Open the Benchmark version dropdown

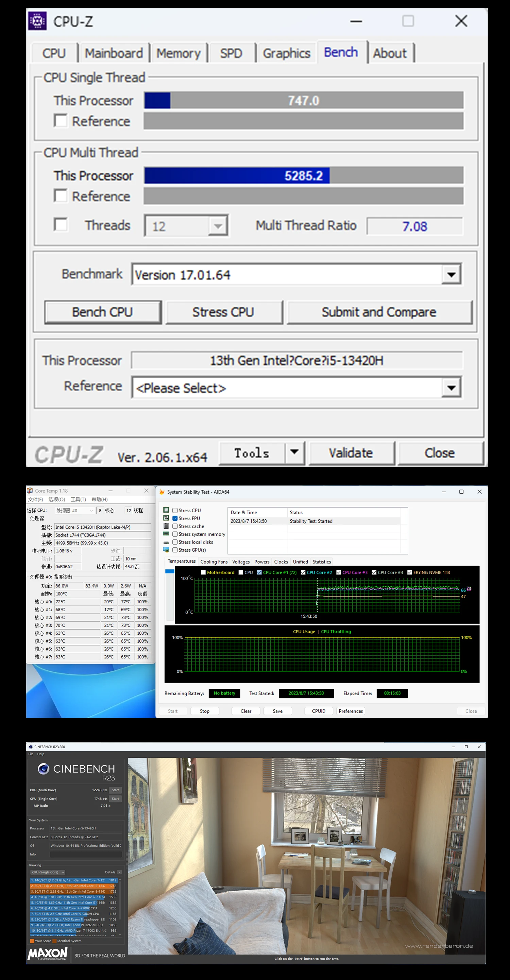tap(451, 274)
